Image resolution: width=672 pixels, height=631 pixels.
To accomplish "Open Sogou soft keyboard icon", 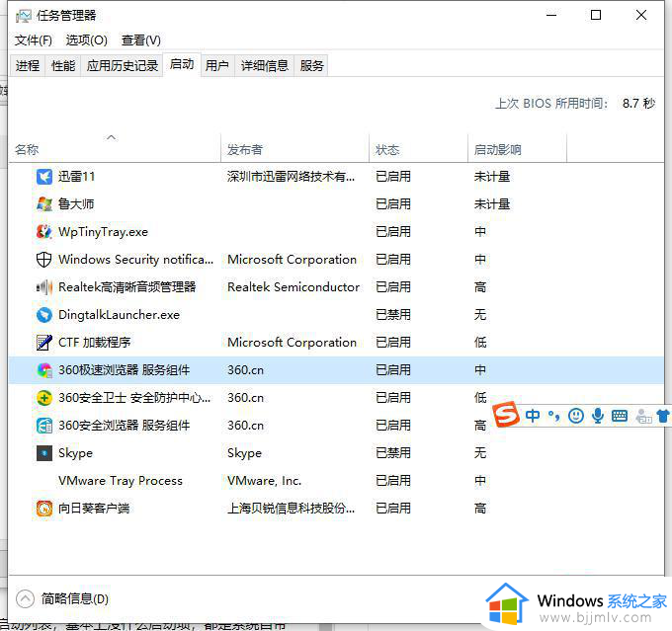I will (620, 416).
